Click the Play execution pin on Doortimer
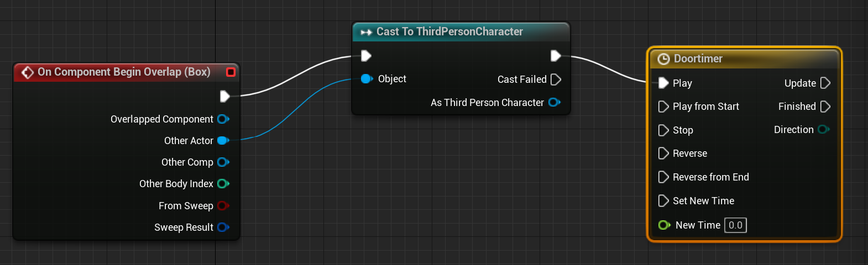Image resolution: width=868 pixels, height=265 pixels. (664, 83)
